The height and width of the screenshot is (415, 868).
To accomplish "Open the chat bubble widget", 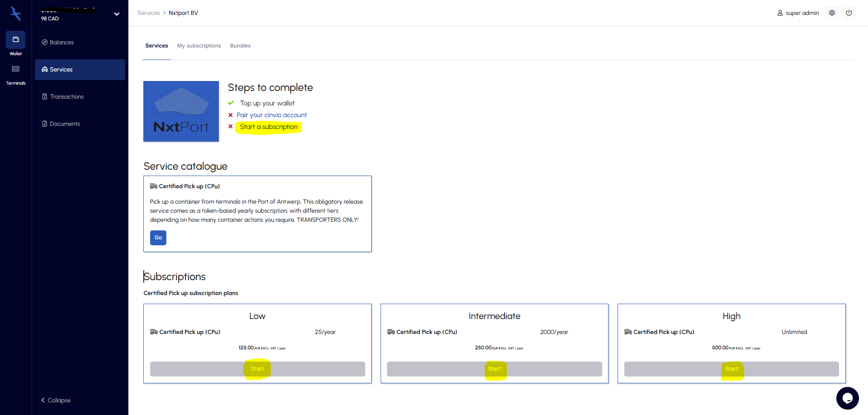I will 848,398.
